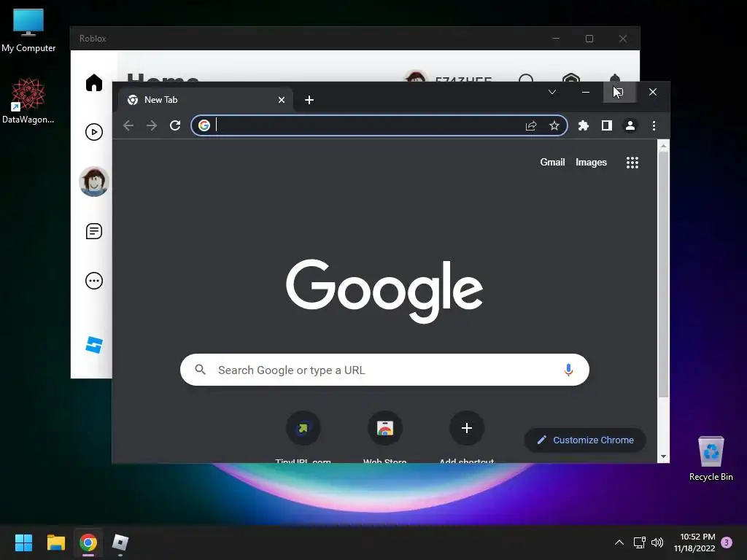
Task: Open Google Images link
Action: pyautogui.click(x=591, y=163)
